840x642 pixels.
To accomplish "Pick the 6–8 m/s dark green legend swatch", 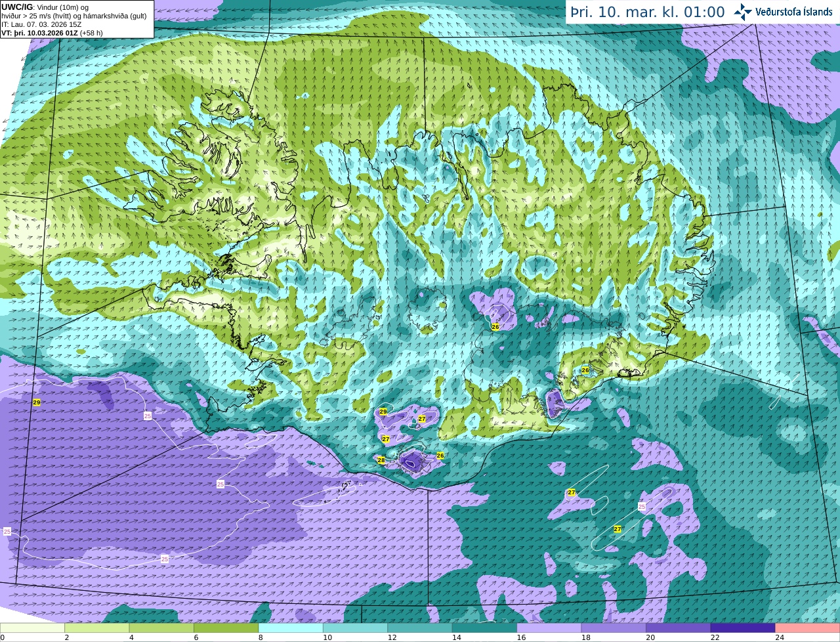I will (x=226, y=628).
